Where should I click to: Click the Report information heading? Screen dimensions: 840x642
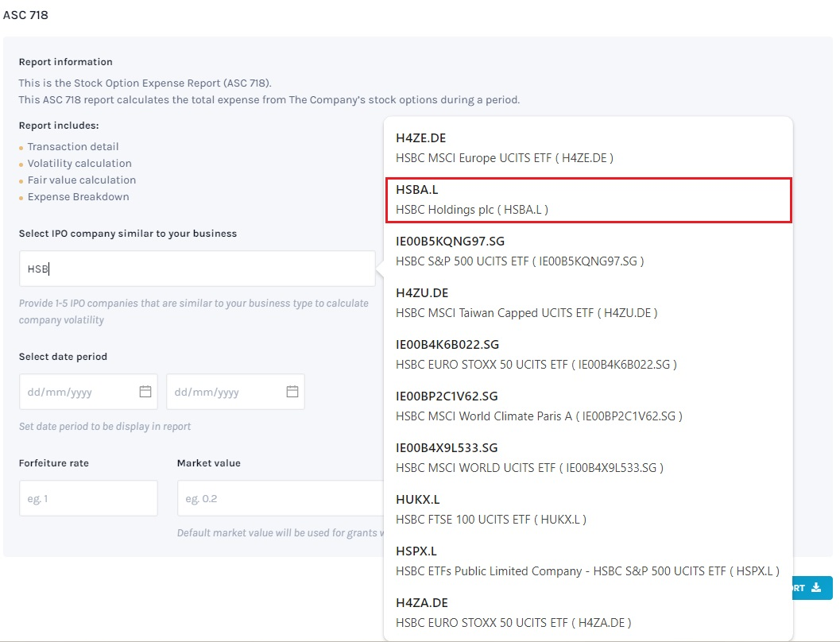click(x=65, y=61)
